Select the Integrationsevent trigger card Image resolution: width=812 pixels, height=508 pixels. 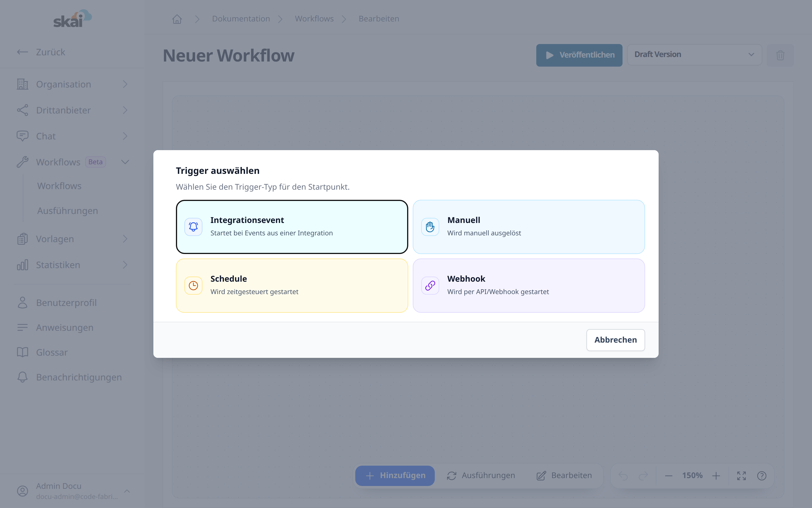click(x=292, y=227)
